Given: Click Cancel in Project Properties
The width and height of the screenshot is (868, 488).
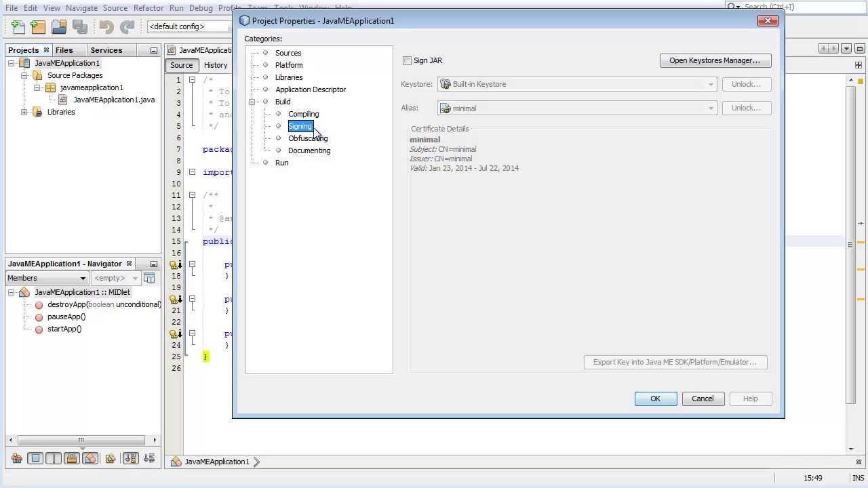Looking at the screenshot, I should coord(703,399).
